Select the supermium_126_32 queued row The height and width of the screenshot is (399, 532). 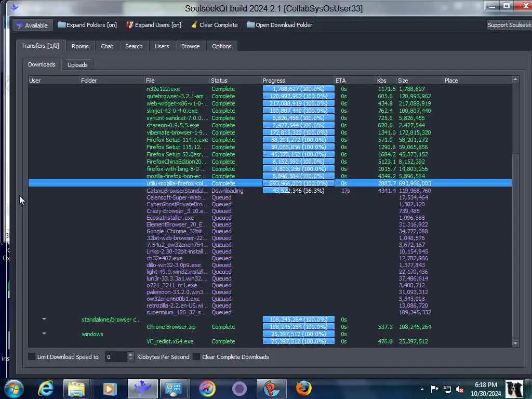coord(270,312)
